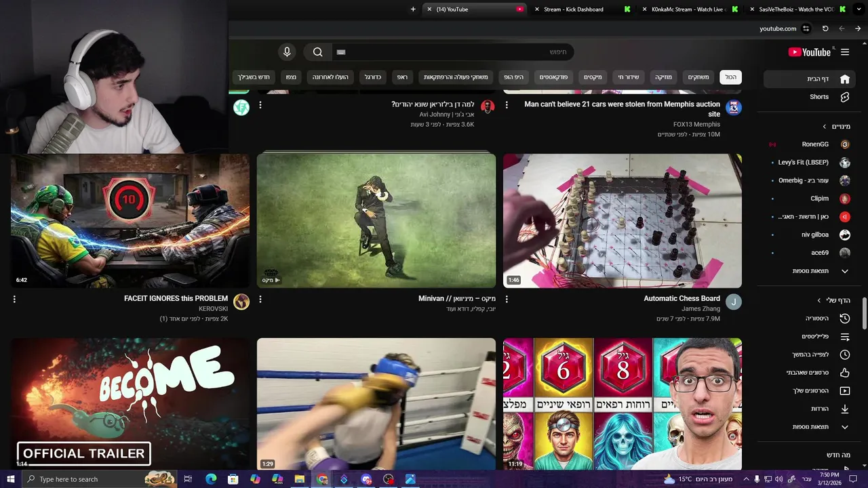This screenshot has height=488, width=868.
Task: Open options menu for Avi Johnny video
Action: point(260,105)
